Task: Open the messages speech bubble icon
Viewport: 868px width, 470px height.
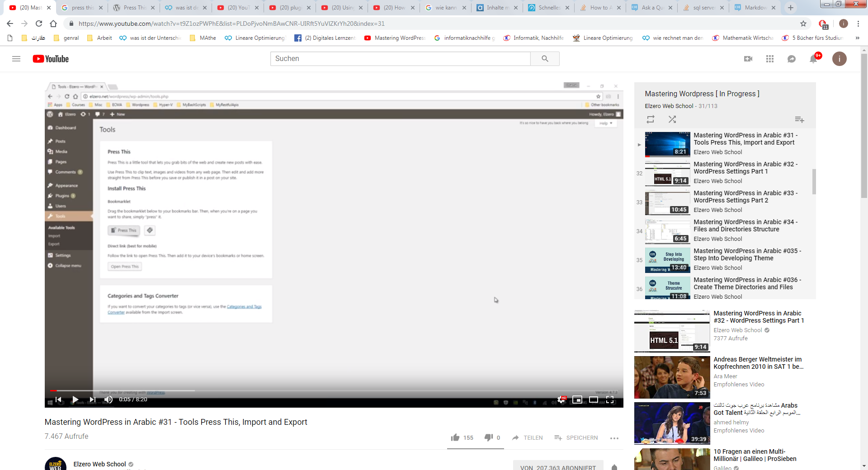Action: 792,59
